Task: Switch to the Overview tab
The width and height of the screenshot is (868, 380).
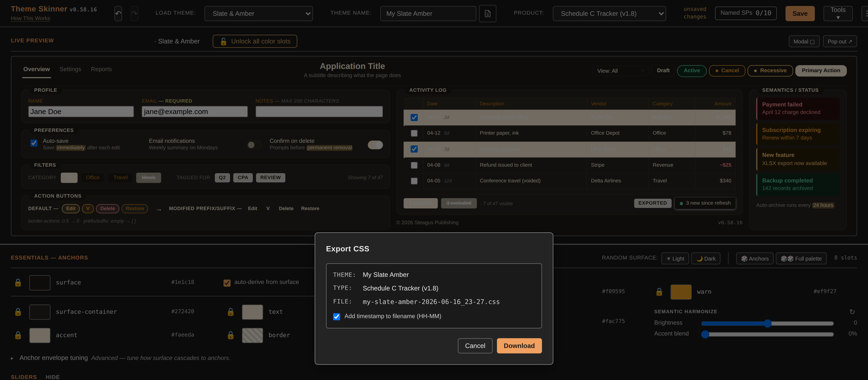Action: point(36,69)
